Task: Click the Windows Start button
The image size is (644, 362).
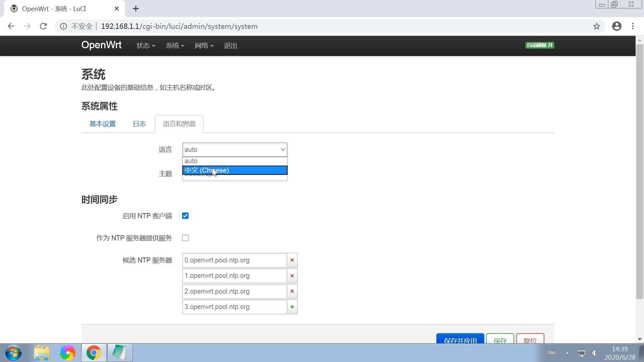Action: [13, 353]
